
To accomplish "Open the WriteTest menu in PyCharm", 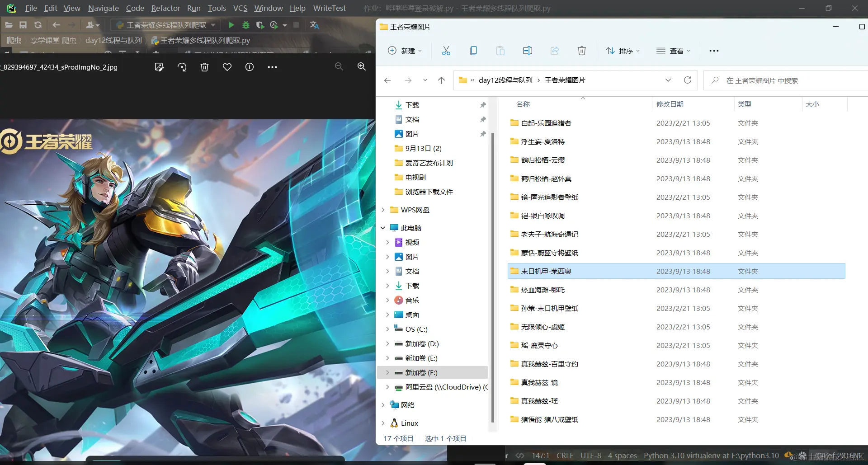I will pyautogui.click(x=330, y=8).
